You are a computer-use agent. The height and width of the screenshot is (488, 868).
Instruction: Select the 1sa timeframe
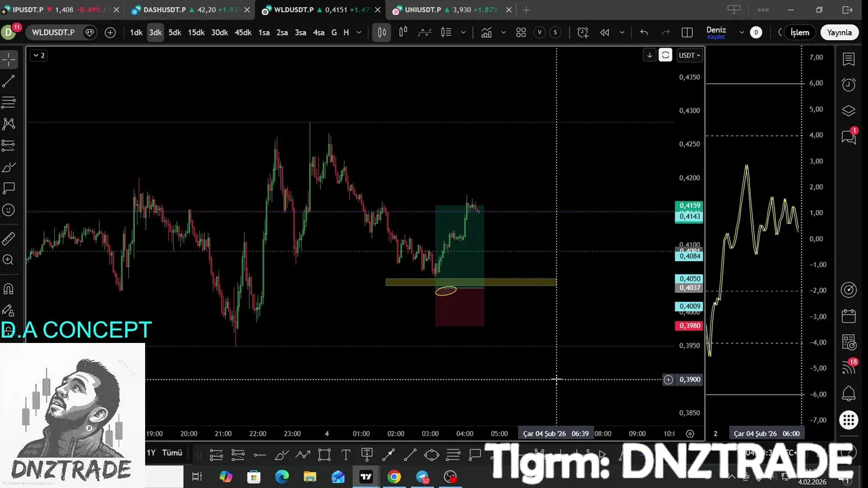click(264, 33)
